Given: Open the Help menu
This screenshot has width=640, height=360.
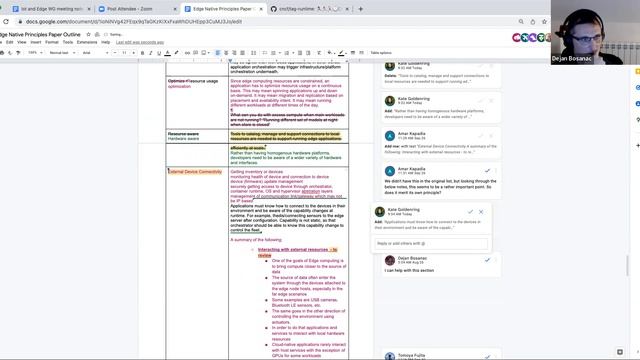Looking at the screenshot, I should 106,42.
